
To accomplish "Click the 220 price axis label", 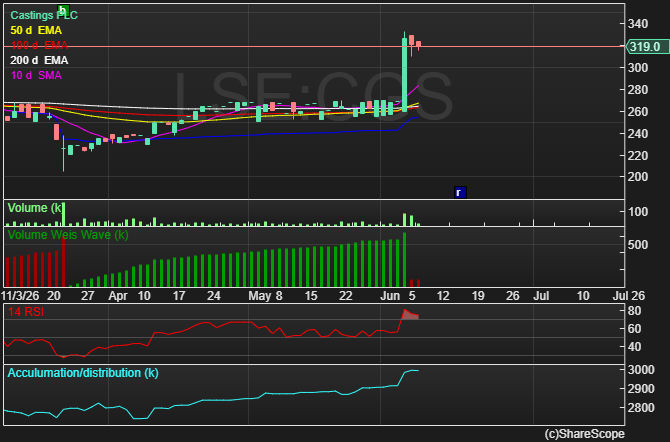I will pos(638,156).
